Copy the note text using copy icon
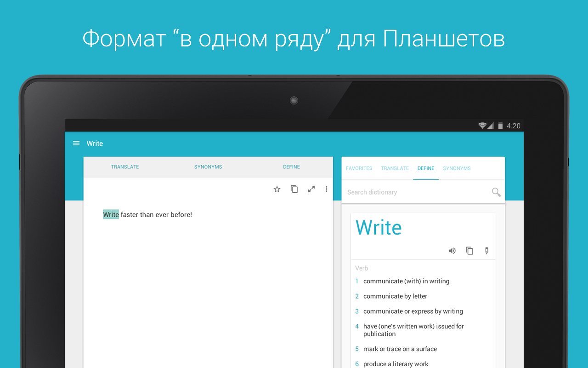 294,189
